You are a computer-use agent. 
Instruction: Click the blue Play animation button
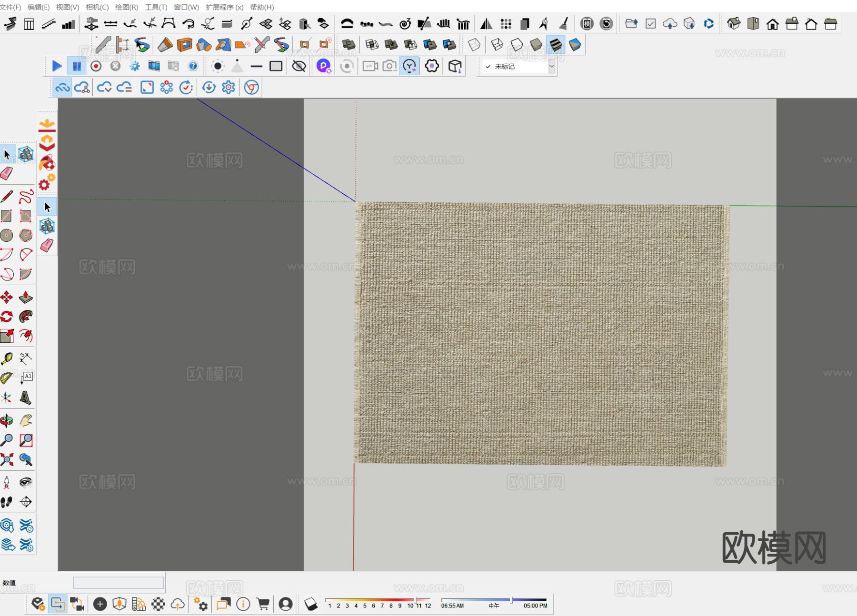pyautogui.click(x=57, y=66)
